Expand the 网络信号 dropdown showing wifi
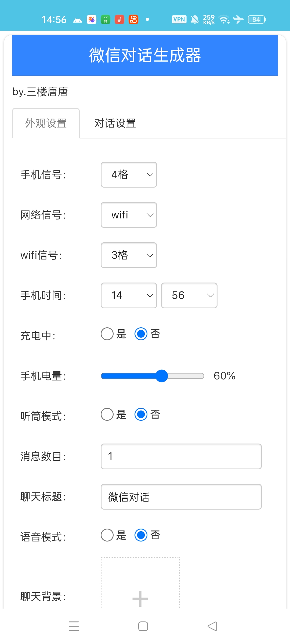Image resolution: width=290 pixels, height=644 pixels. (x=129, y=215)
